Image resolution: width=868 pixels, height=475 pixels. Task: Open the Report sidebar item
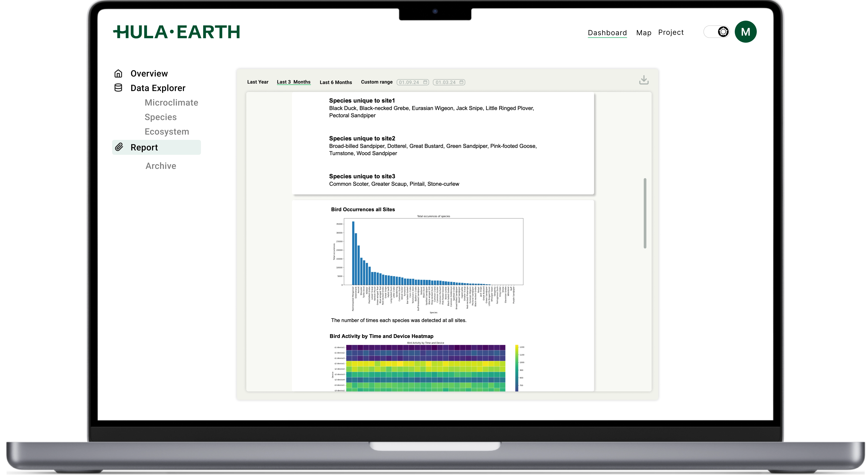click(x=156, y=147)
